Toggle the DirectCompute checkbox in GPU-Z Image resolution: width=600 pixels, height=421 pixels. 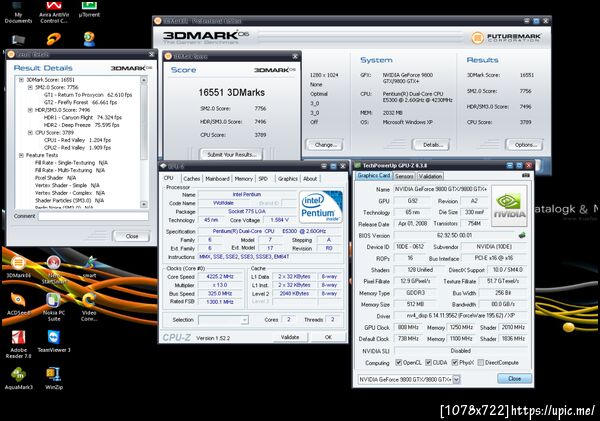(x=481, y=362)
